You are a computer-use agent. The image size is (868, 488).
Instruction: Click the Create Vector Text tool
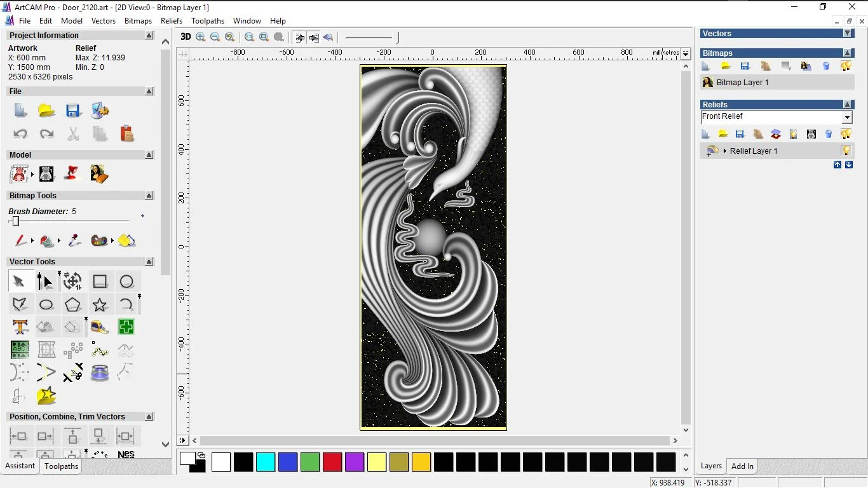coord(20,327)
